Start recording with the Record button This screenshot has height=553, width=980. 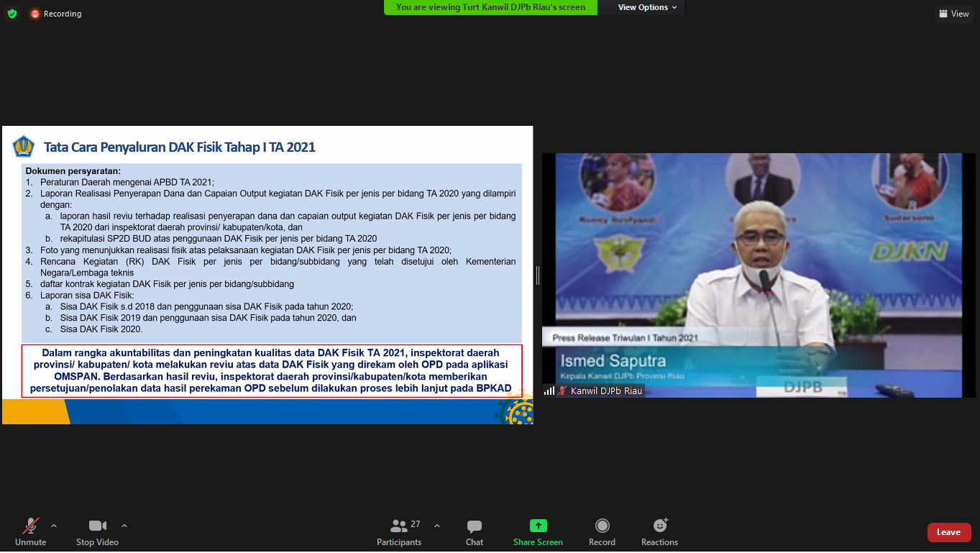[x=602, y=532]
